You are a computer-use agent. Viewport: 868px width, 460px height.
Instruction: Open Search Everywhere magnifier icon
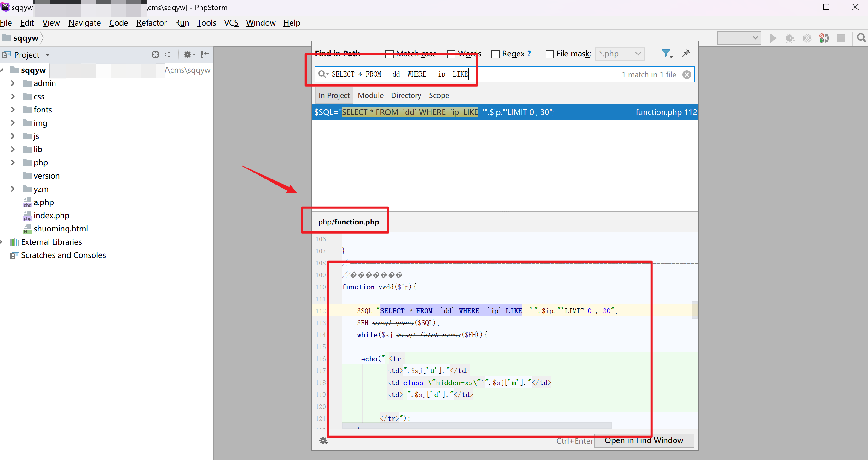pos(861,38)
